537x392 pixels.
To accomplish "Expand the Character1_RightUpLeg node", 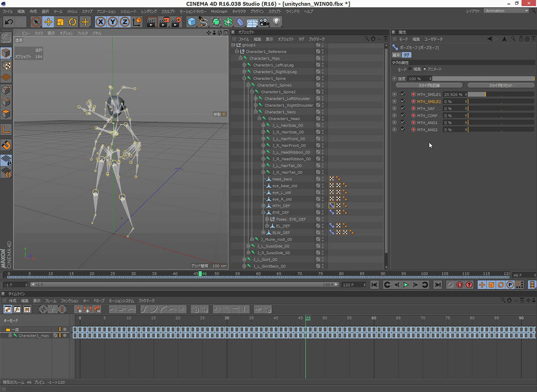I will coord(244,72).
